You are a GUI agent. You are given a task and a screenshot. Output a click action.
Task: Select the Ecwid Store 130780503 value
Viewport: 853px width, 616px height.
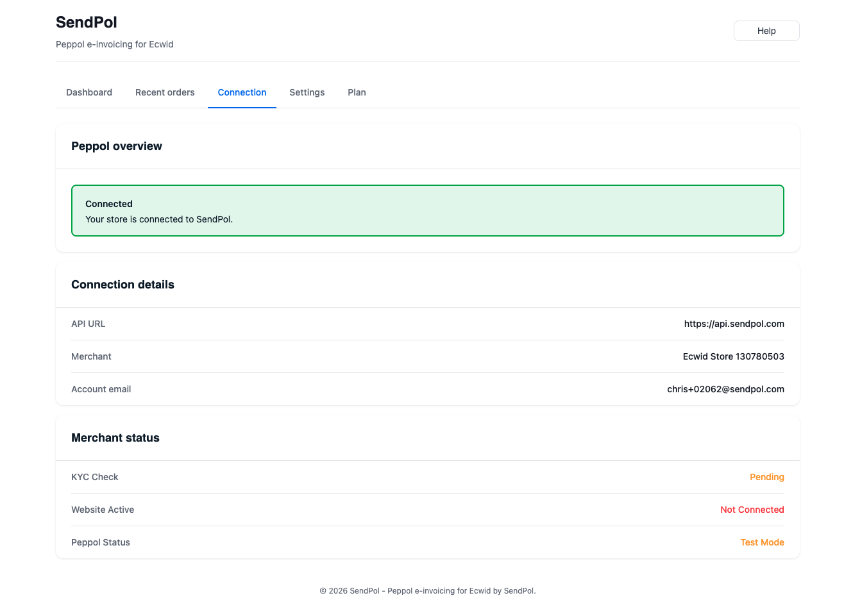pos(733,356)
